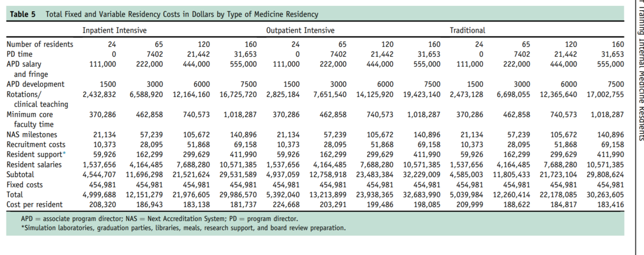The image size is (644, 255).
Task: Select the "Total" row label
Action: point(14,194)
